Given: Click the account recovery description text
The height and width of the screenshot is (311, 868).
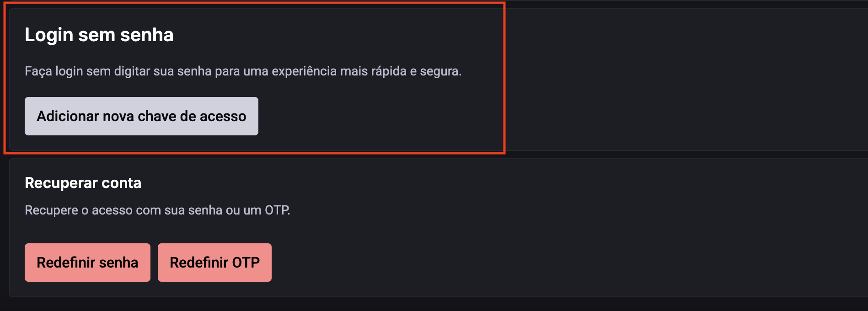Looking at the screenshot, I should 158,210.
